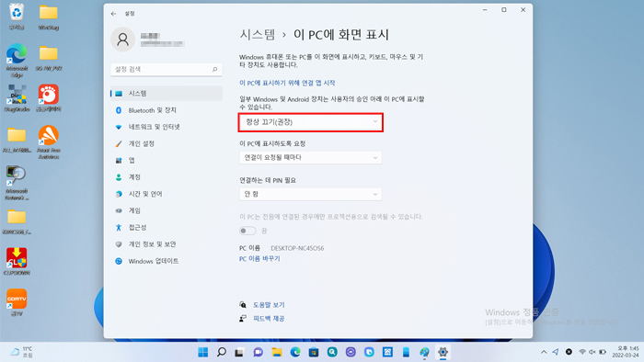Click the taskbar clock and date

(626, 352)
